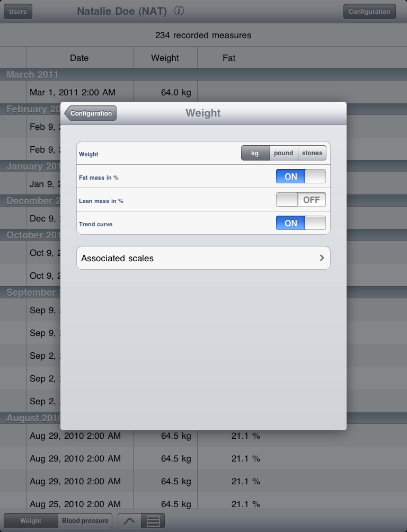Open the user info icon
Image resolution: width=407 pixels, height=532 pixels.
tap(179, 11)
